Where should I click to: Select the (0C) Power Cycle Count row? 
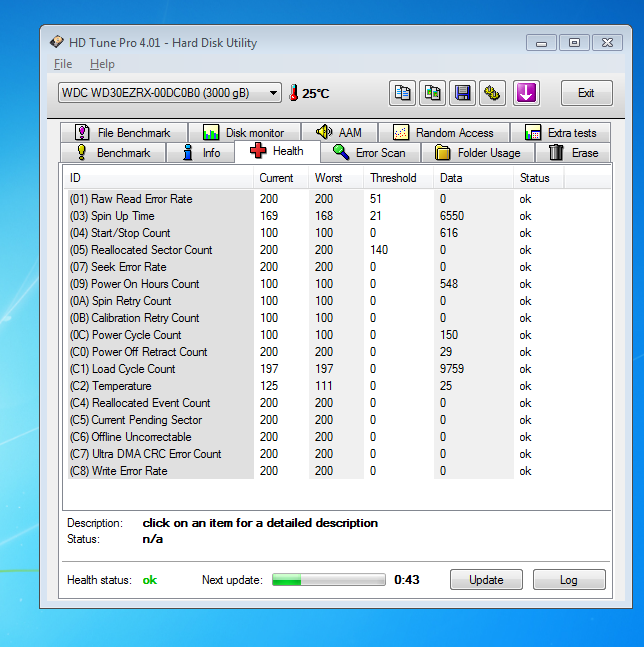click(x=314, y=335)
